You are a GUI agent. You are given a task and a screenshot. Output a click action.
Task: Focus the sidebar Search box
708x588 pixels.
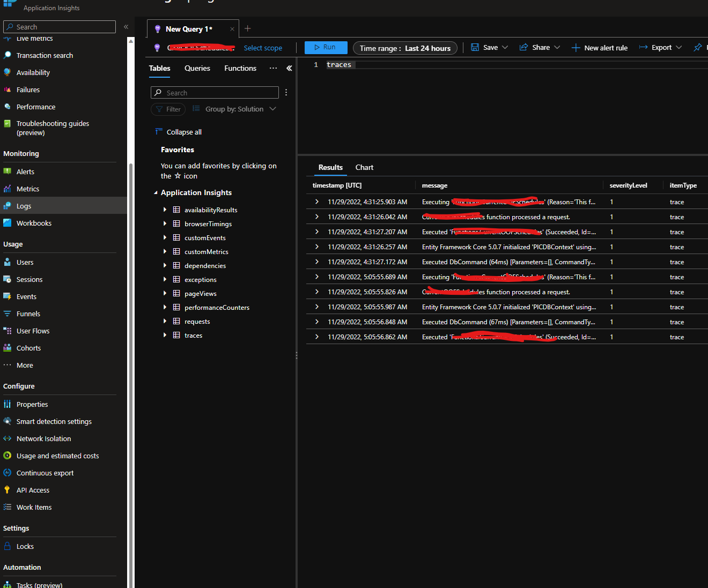coord(60,27)
